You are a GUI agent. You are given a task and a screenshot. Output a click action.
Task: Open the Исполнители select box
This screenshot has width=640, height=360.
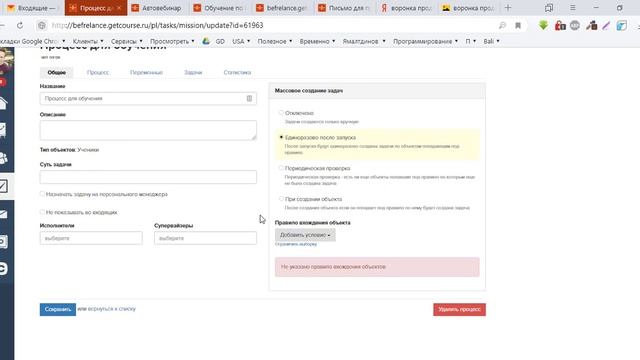click(x=91, y=238)
